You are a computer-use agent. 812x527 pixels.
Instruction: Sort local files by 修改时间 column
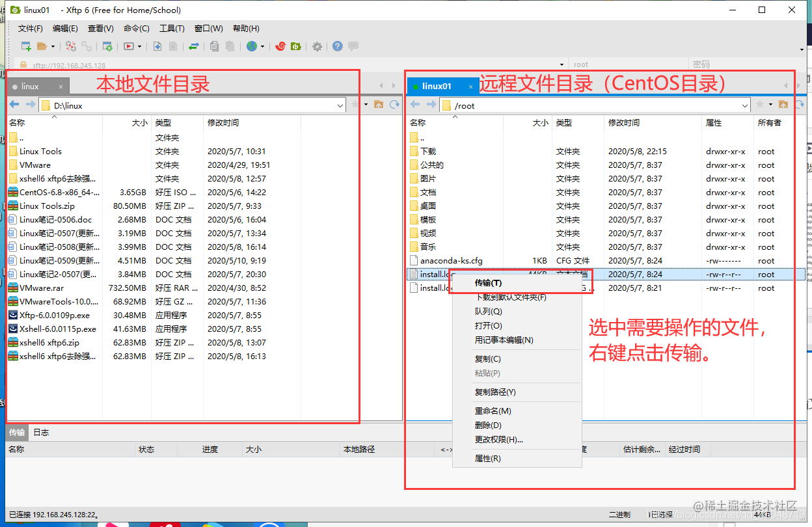point(252,122)
